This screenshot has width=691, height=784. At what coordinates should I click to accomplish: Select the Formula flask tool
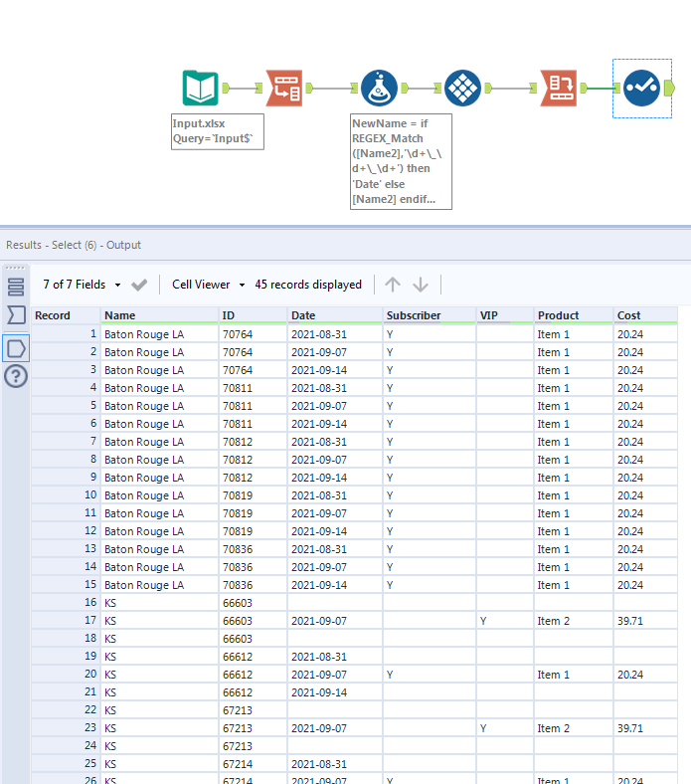click(379, 89)
